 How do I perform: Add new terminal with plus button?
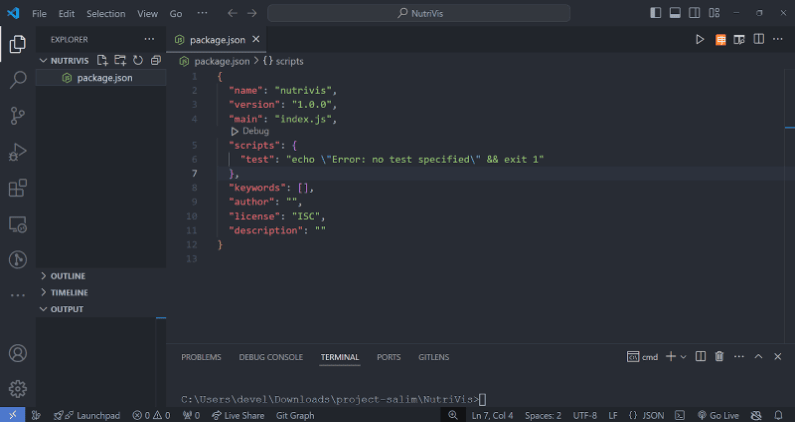point(671,356)
